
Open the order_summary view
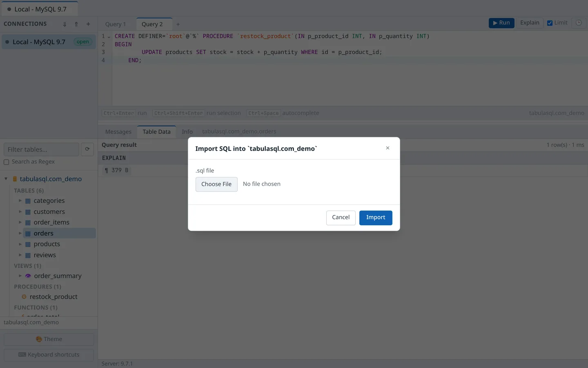point(58,276)
